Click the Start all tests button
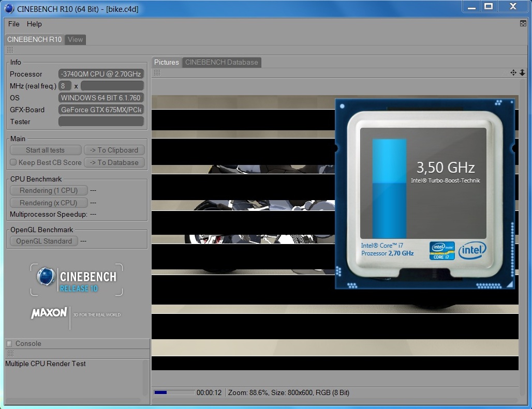The height and width of the screenshot is (409, 532). (46, 150)
